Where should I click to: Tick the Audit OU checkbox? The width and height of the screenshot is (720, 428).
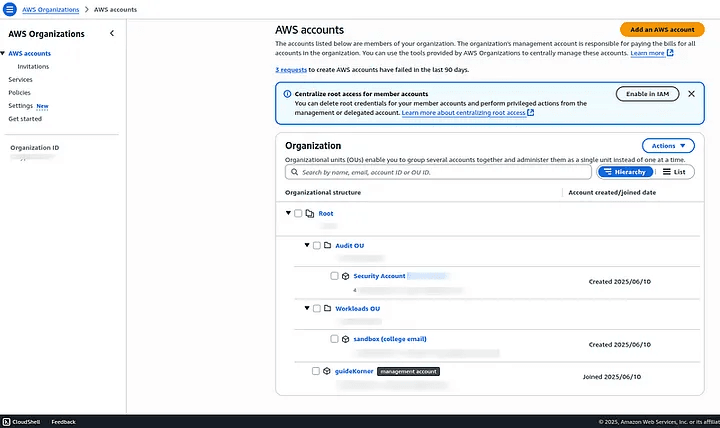click(317, 245)
